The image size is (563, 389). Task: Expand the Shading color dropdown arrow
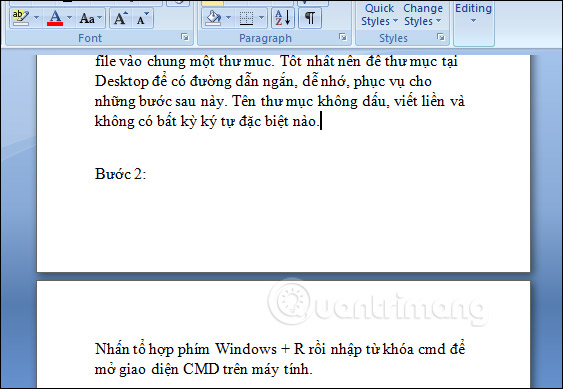(229, 18)
